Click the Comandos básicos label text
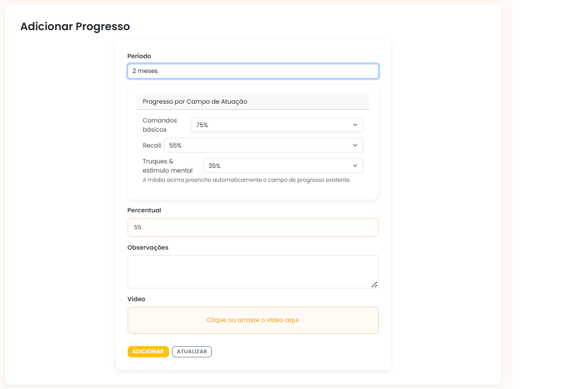 tap(160, 125)
